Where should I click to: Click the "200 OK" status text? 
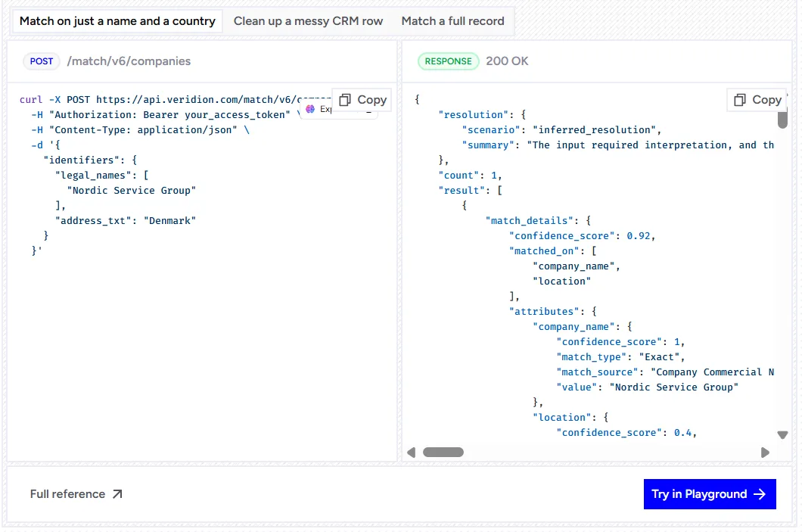[x=507, y=61]
